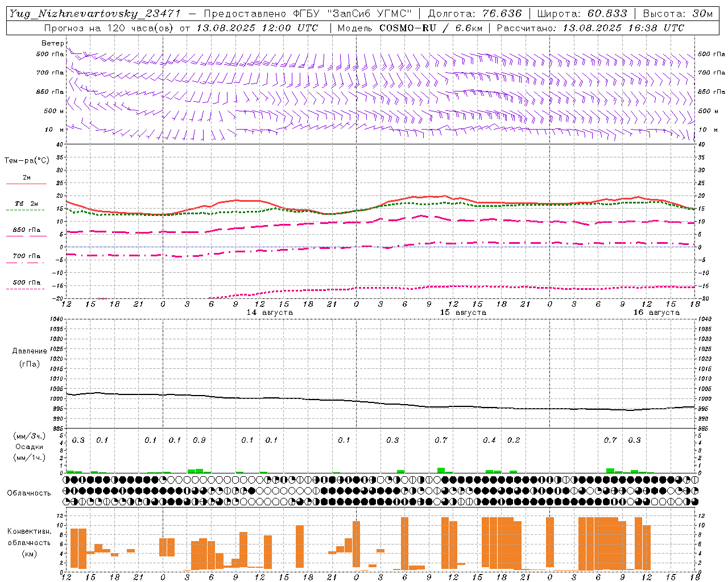Click the Td 2м dew point legend entry
Image resolution: width=728 pixels, height=582 pixels.
(26, 203)
